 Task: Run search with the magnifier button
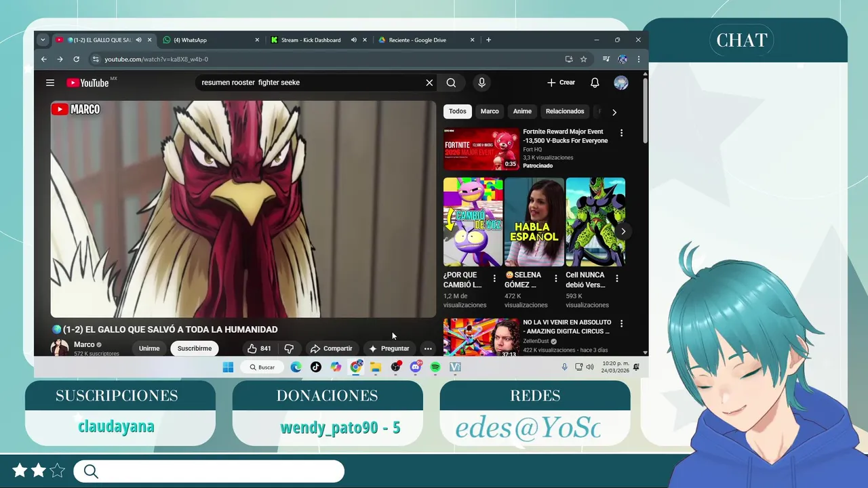click(x=451, y=83)
